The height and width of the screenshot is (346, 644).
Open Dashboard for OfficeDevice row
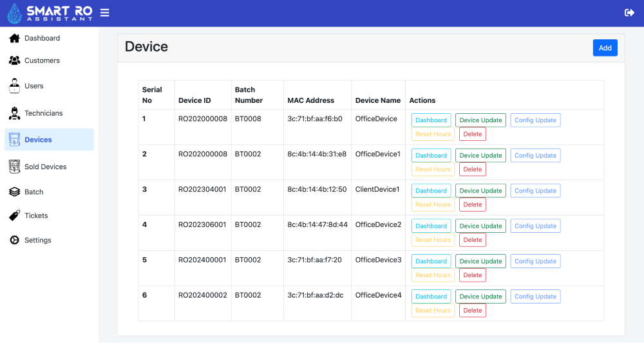(x=431, y=120)
